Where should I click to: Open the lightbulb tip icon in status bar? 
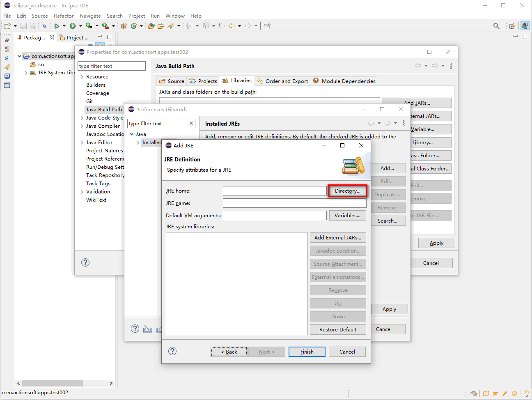coord(527,393)
